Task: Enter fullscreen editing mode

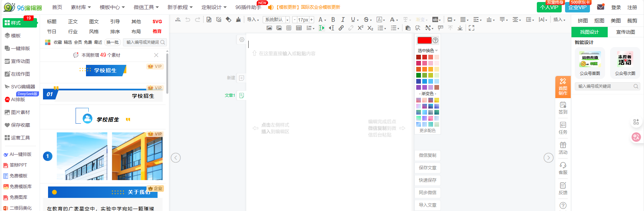Action: click(471, 28)
